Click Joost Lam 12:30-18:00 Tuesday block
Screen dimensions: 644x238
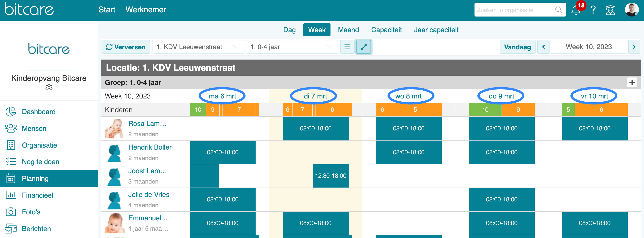click(330, 176)
